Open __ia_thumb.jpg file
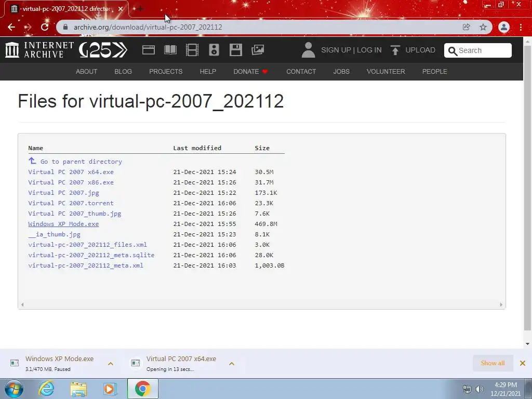 [x=54, y=234]
